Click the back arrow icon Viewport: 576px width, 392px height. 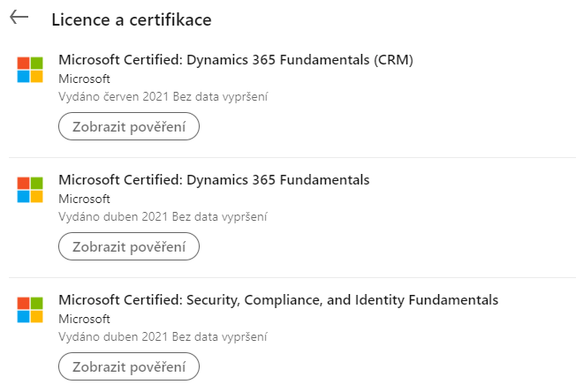19,19
